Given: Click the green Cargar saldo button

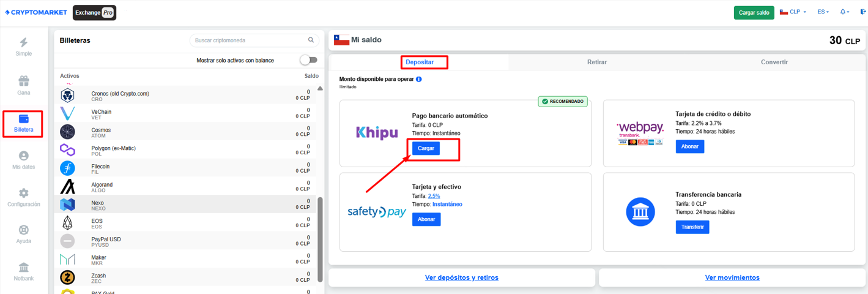Looking at the screenshot, I should point(754,12).
